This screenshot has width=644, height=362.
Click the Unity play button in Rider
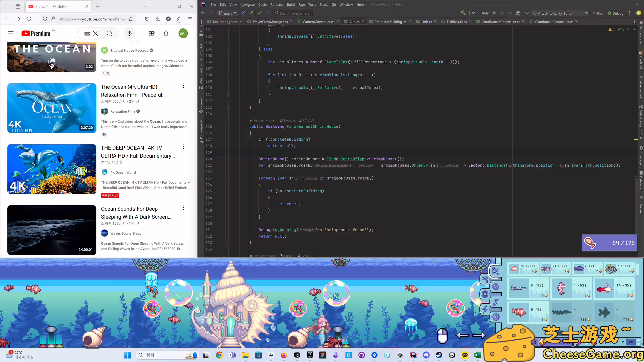pyautogui.click(x=494, y=13)
